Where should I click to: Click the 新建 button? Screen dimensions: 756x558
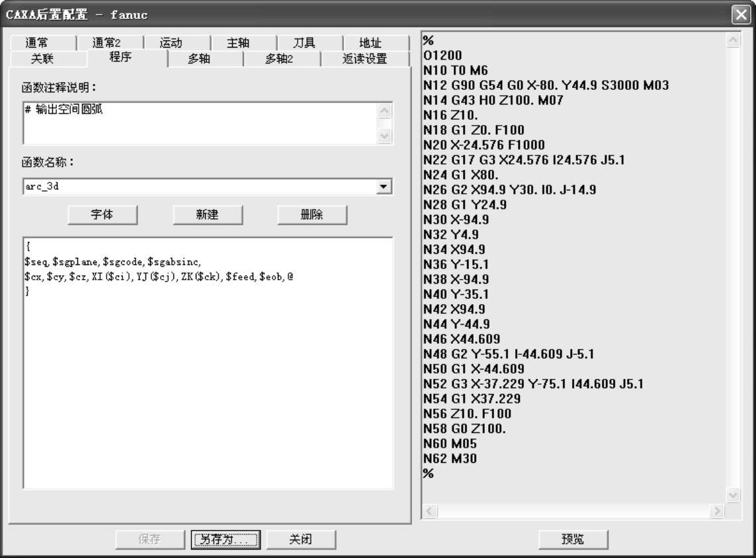point(208,215)
